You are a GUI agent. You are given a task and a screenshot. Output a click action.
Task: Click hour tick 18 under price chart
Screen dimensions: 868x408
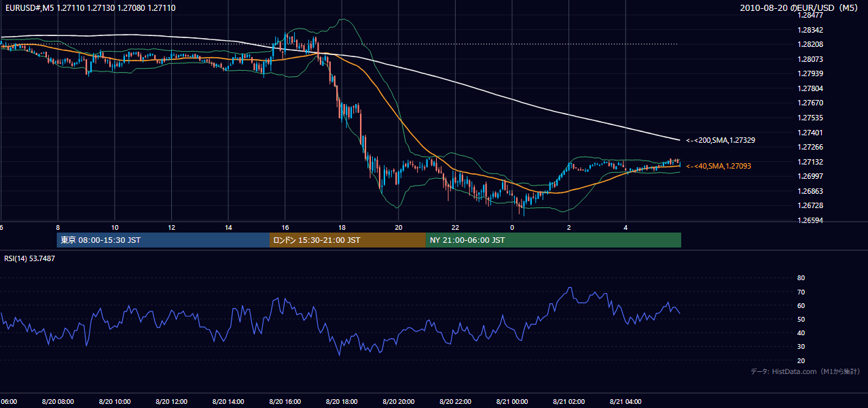(342, 228)
